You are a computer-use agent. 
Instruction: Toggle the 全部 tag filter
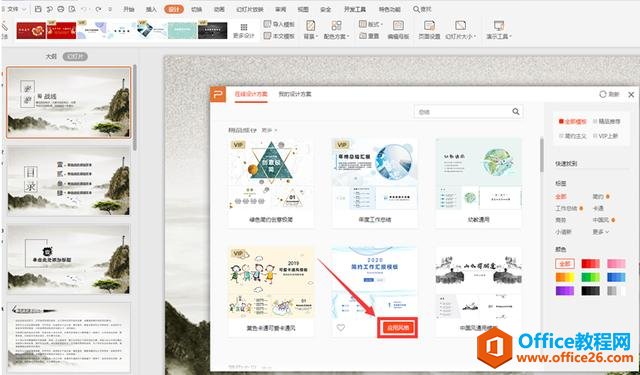pyautogui.click(x=560, y=197)
